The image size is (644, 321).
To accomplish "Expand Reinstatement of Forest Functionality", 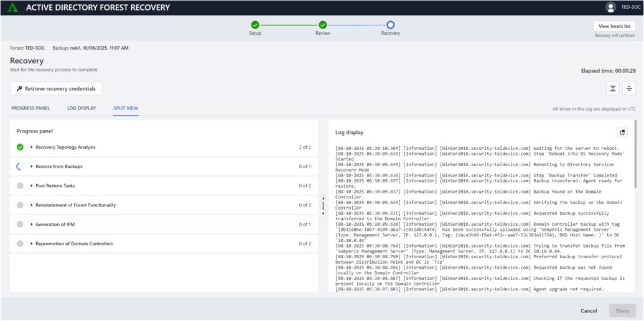I will coord(32,205).
